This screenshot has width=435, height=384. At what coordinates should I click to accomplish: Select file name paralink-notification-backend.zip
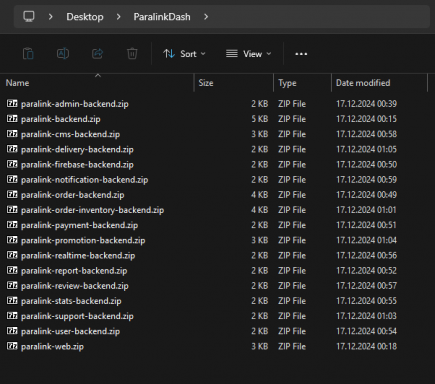point(85,180)
